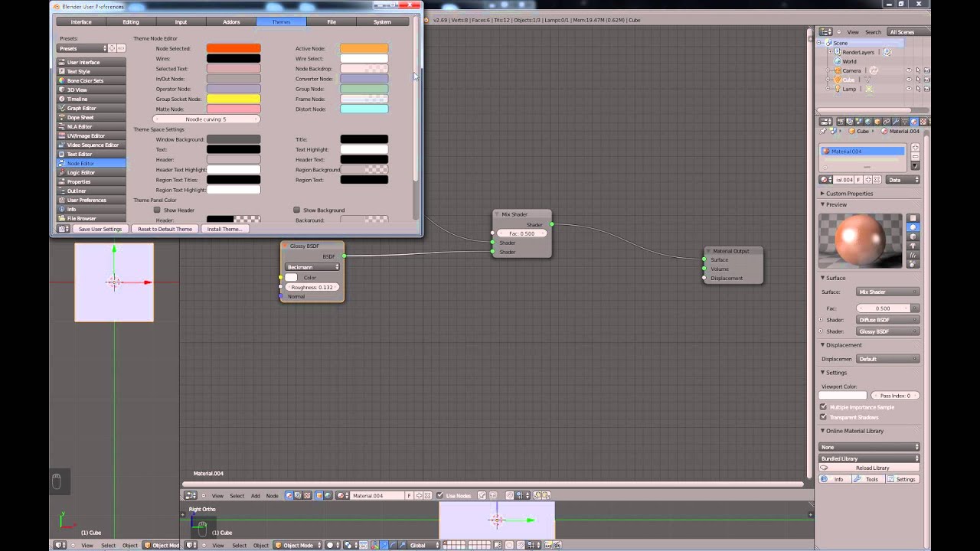Change Group Socket Node yellow swatch
980x551 pixels.
click(x=234, y=99)
